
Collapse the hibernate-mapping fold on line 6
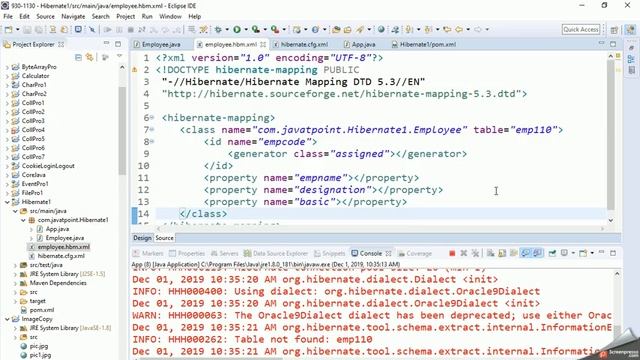pyautogui.click(x=152, y=118)
